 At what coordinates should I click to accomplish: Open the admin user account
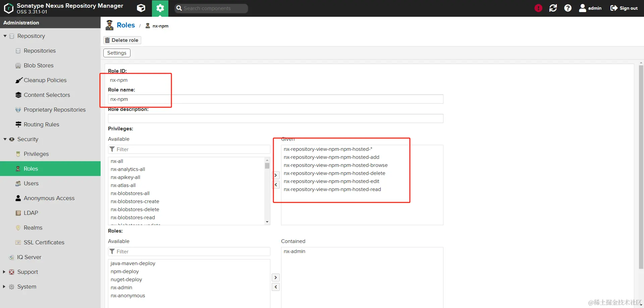(x=590, y=8)
